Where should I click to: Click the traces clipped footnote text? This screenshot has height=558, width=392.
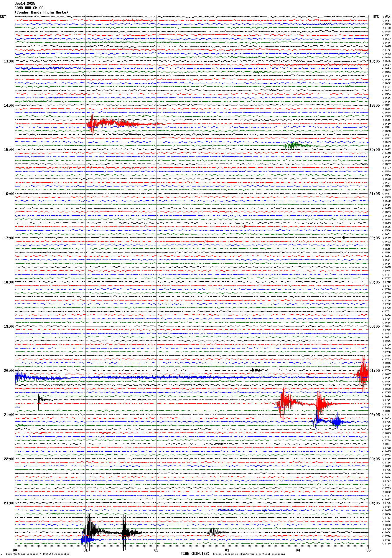(249, 554)
